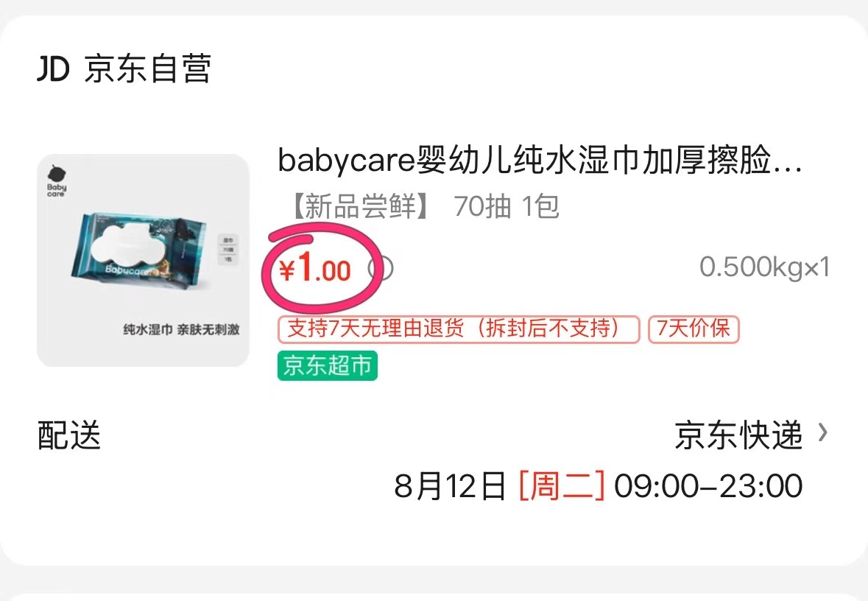868x601 pixels.
Task: Tap the ¥1.00 price
Action: (x=315, y=268)
